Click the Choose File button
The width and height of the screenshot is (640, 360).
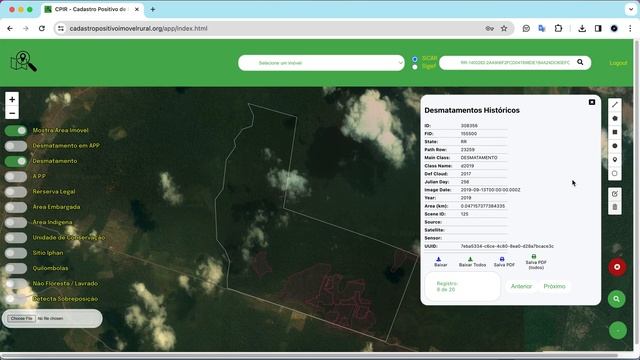coord(21,318)
